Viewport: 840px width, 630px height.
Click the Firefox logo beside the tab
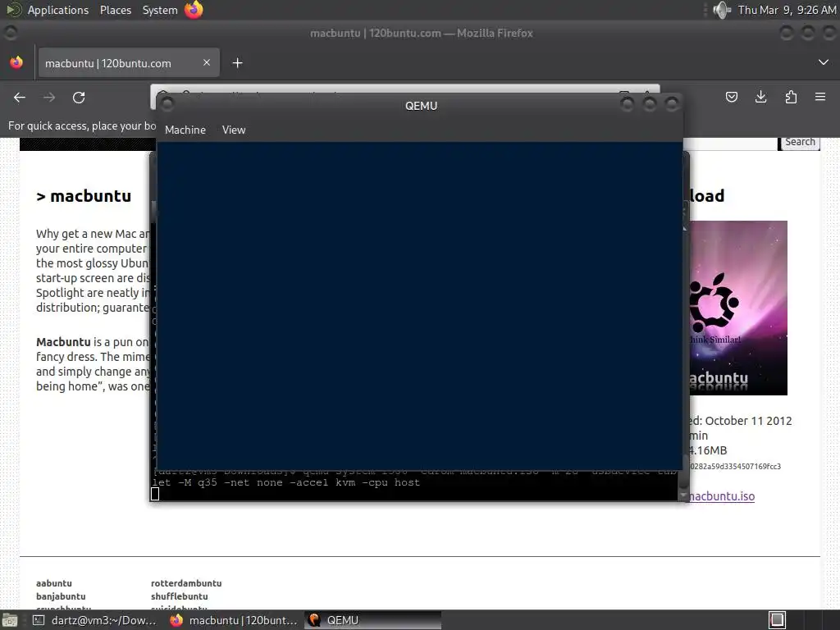16,62
